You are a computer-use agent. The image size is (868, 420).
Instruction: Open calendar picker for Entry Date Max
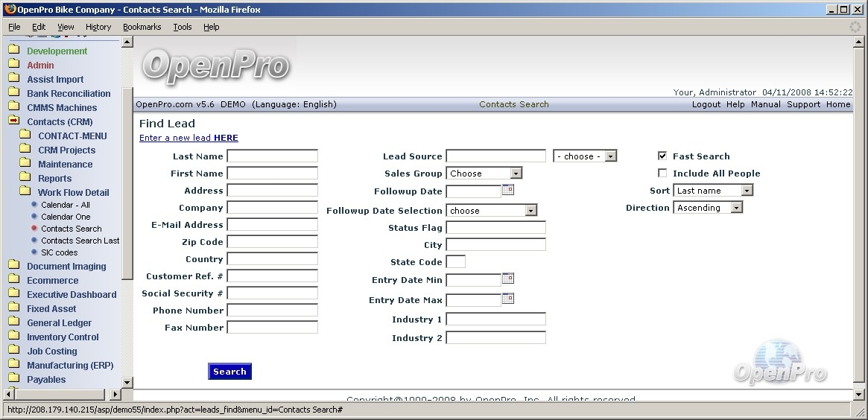tap(508, 299)
